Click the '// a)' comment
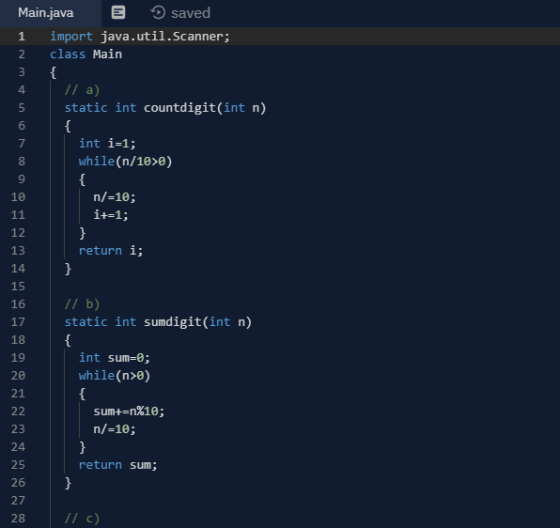 82,90
